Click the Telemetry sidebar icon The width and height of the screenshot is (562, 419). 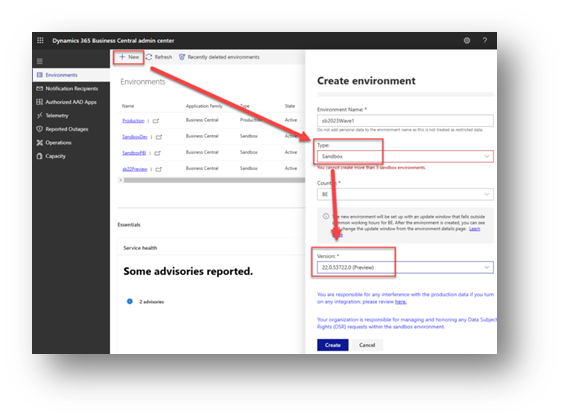coord(39,115)
